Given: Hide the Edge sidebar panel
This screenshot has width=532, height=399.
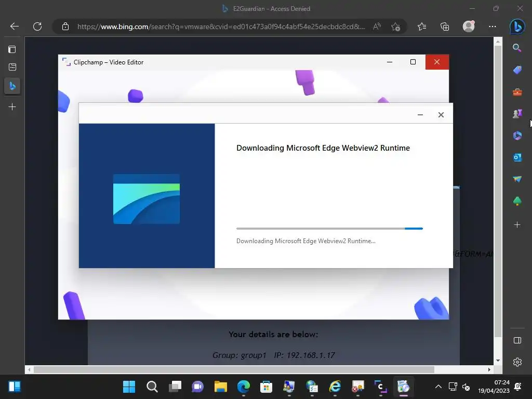Looking at the screenshot, I should (517, 340).
